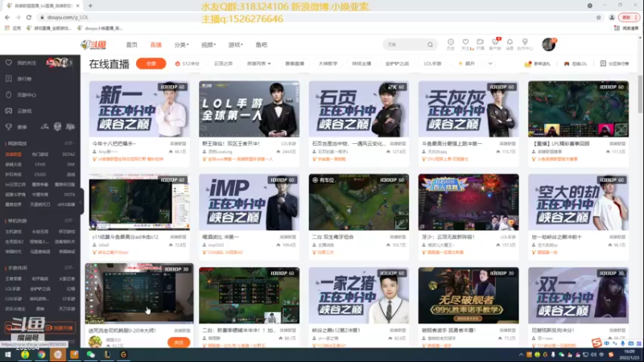Open the web game center mouse icon
The image size is (644, 362).
point(9,95)
